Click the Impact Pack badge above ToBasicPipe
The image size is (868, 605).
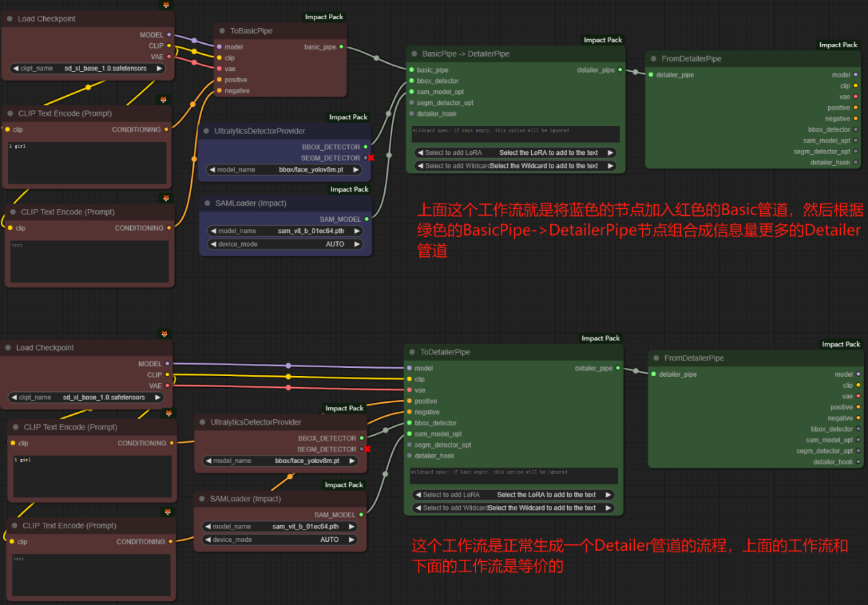(325, 17)
